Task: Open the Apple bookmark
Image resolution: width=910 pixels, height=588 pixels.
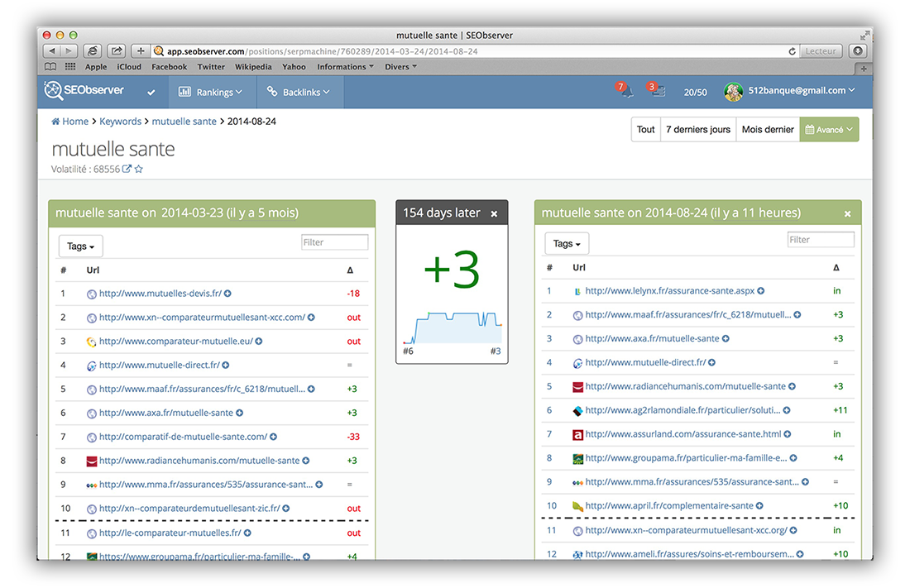Action: click(96, 67)
